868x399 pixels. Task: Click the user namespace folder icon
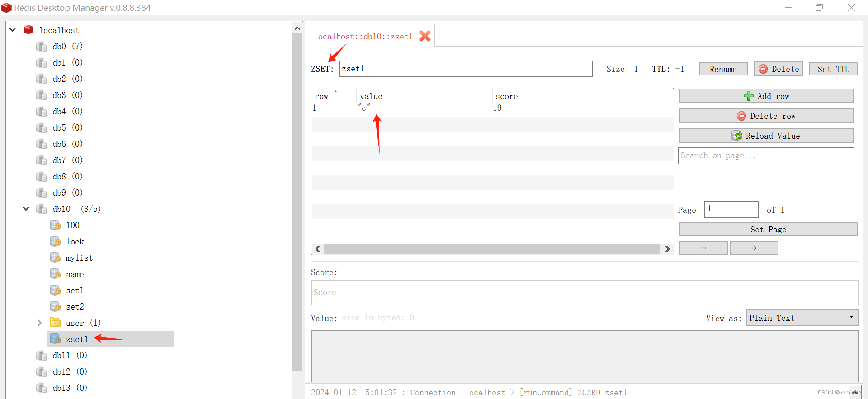tap(55, 323)
